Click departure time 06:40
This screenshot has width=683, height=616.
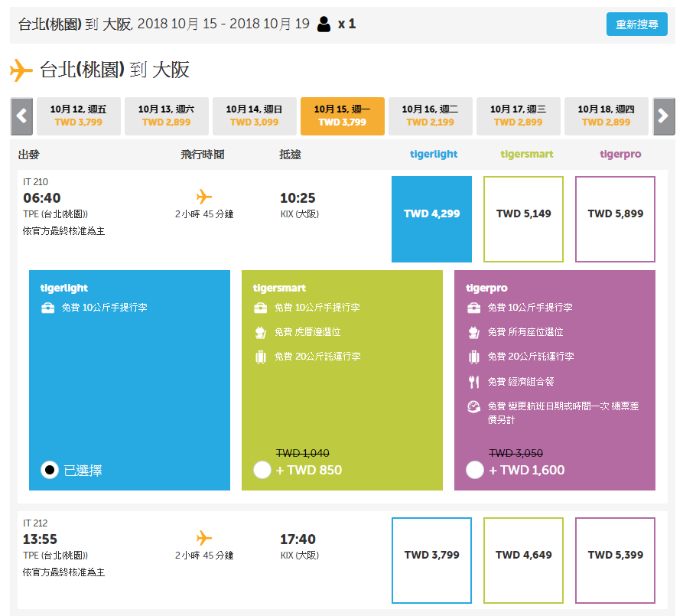(42, 198)
